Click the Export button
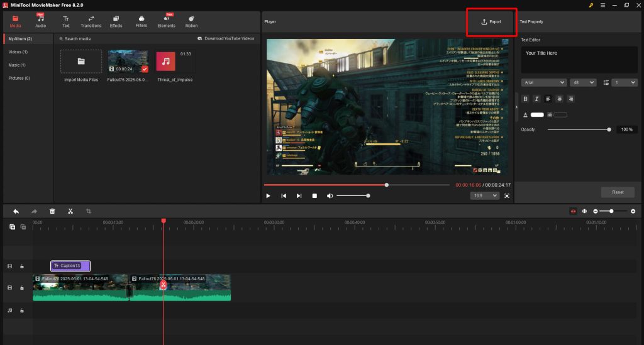The height and width of the screenshot is (345, 644). click(491, 22)
